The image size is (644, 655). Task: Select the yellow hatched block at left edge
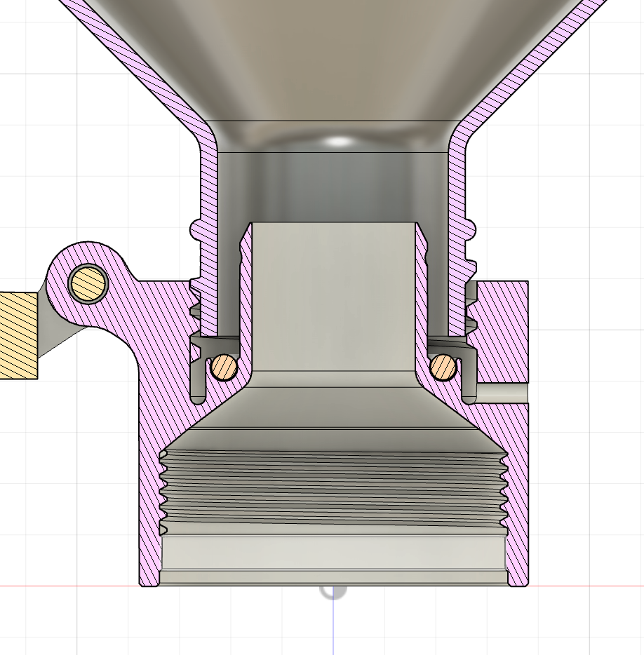tap(18, 335)
